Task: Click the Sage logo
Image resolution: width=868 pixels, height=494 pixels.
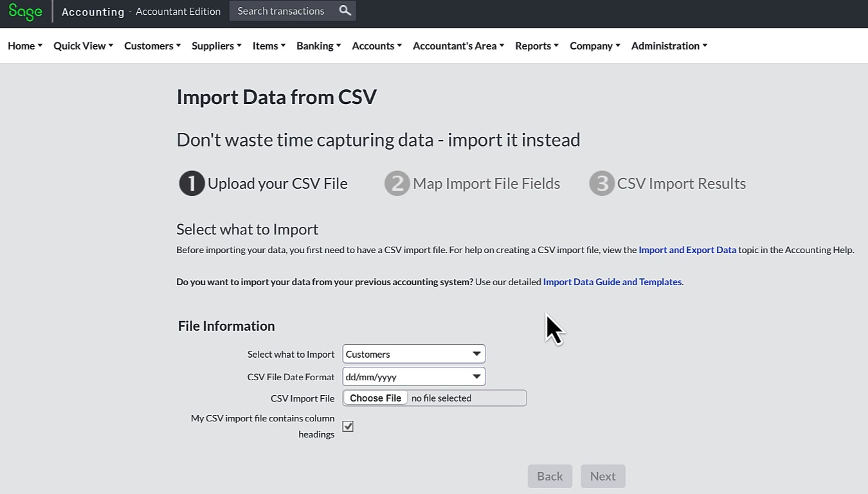Action: tap(26, 12)
